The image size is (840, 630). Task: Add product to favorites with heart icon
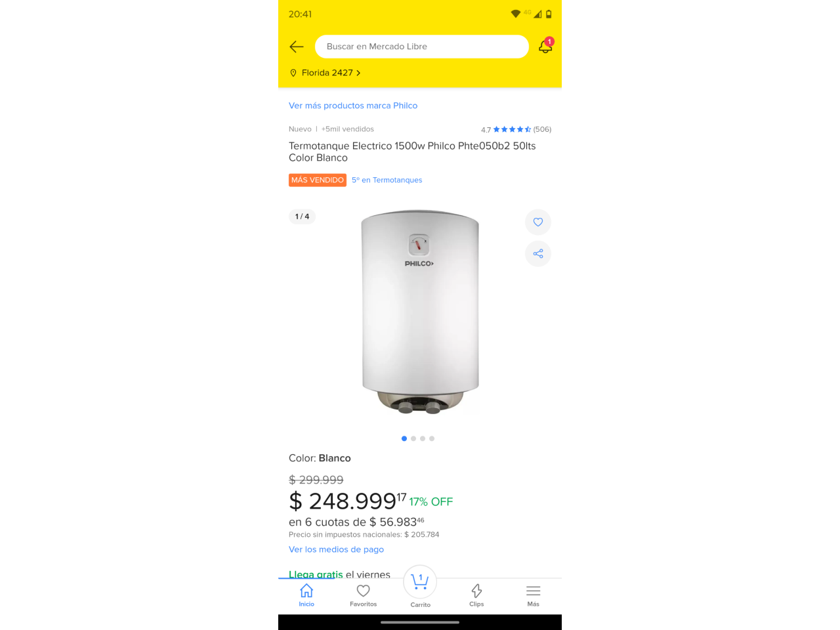538,222
